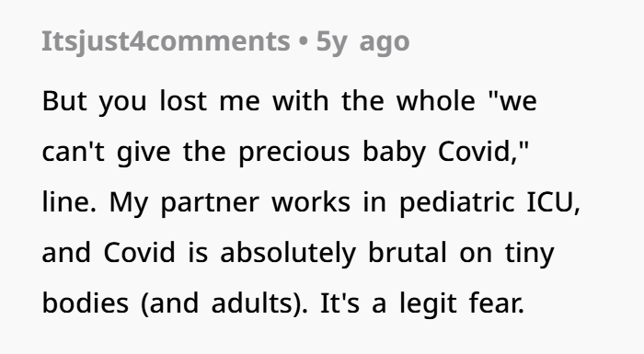Screen dimensions: 644x354
Task: Click the word "whole" in the comment
Action: pos(435,100)
